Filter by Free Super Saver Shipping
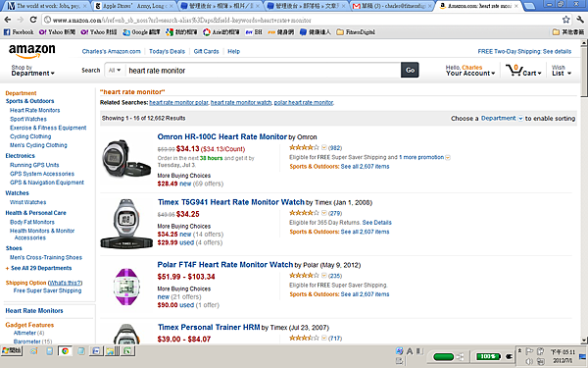The height and width of the screenshot is (368, 588). coord(47,290)
